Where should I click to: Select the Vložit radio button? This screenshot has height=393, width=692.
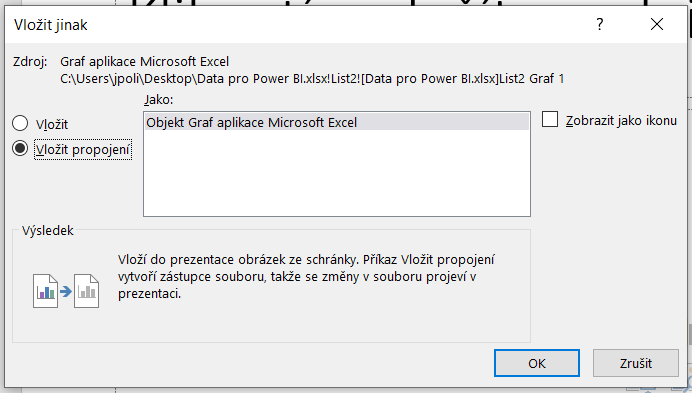click(x=20, y=123)
